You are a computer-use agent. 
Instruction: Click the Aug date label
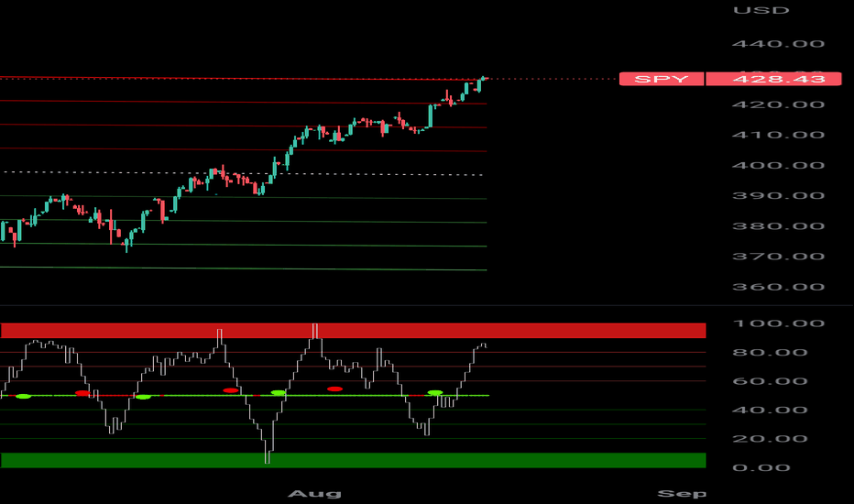pos(315,494)
